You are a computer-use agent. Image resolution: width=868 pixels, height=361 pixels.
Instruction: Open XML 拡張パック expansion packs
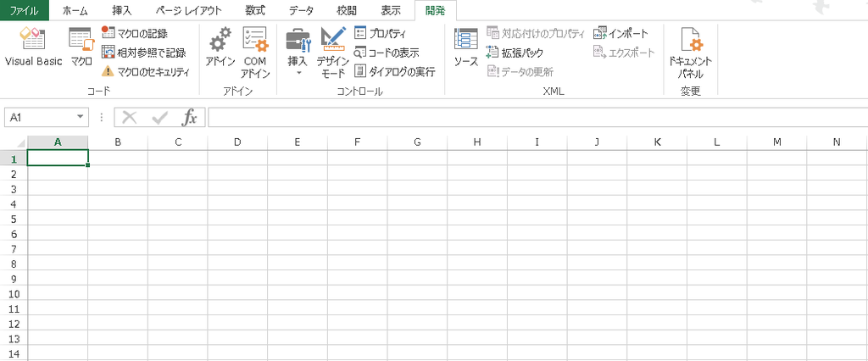[x=515, y=53]
